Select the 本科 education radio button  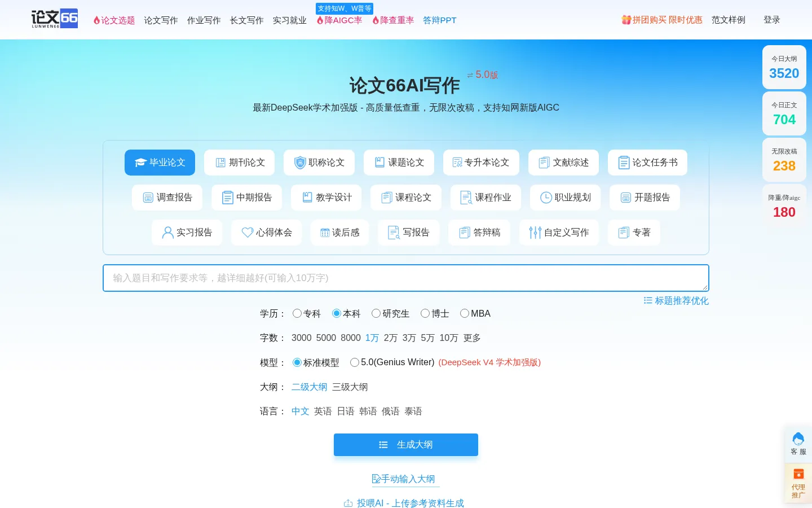point(337,313)
